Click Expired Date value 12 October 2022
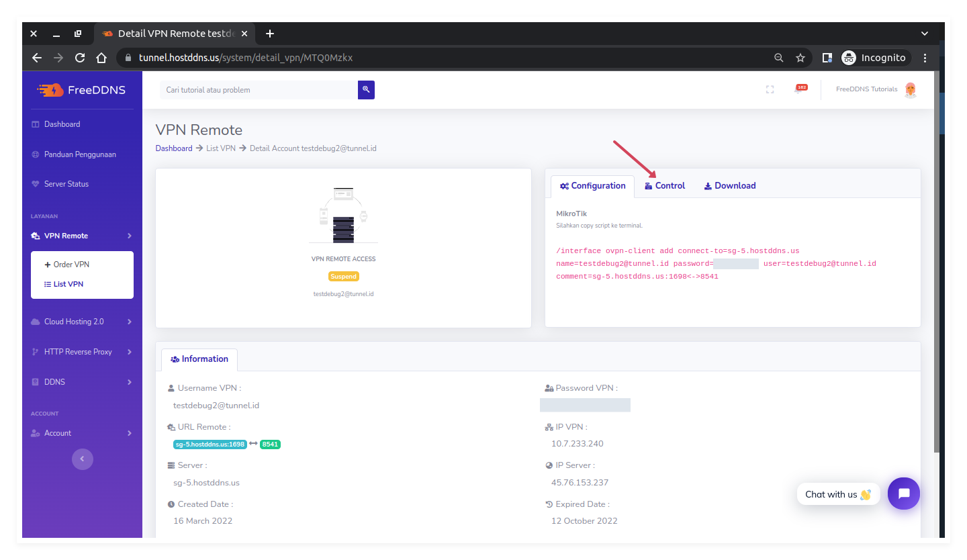Screen dimensions: 967x560 pos(584,521)
